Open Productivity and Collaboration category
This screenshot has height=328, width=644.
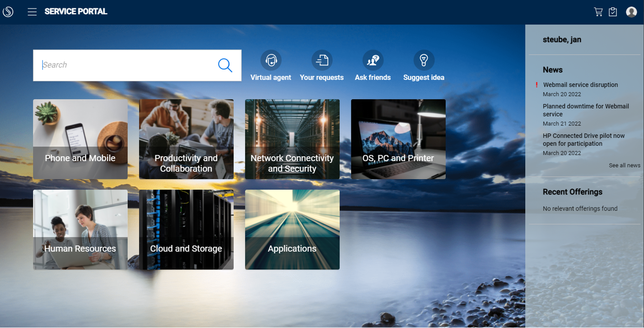pos(186,139)
